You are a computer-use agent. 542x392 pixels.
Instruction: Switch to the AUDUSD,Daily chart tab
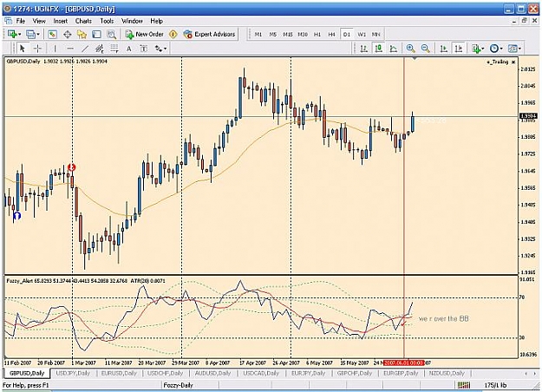212,373
